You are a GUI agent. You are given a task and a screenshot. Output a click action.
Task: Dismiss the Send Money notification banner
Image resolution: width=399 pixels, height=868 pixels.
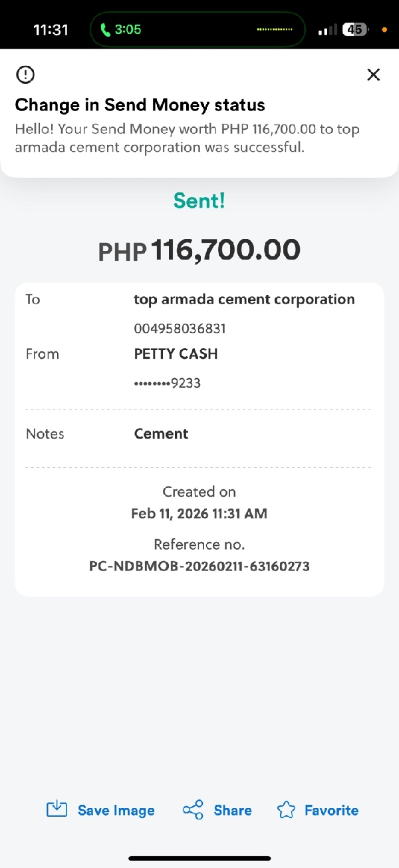tap(374, 75)
